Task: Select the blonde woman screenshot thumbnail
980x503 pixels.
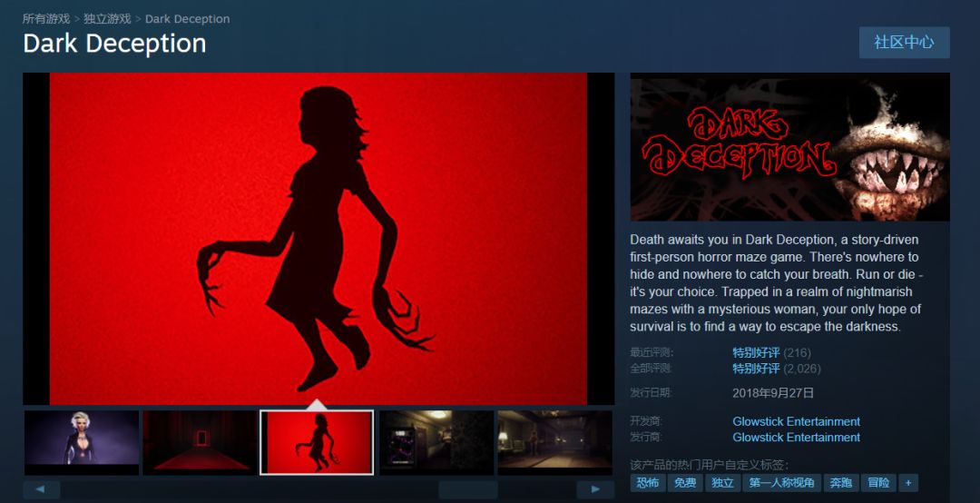Action: tap(82, 442)
